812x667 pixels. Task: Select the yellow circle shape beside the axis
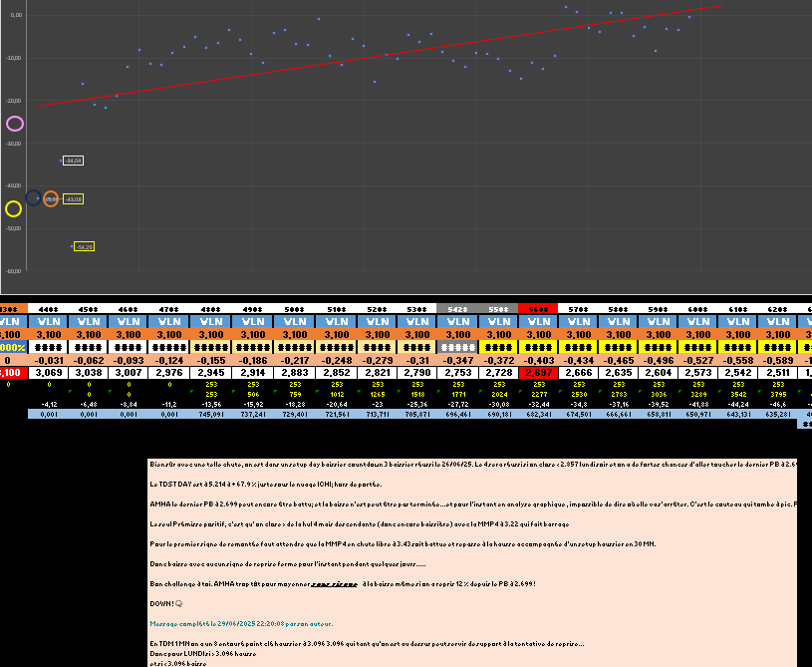point(14,208)
